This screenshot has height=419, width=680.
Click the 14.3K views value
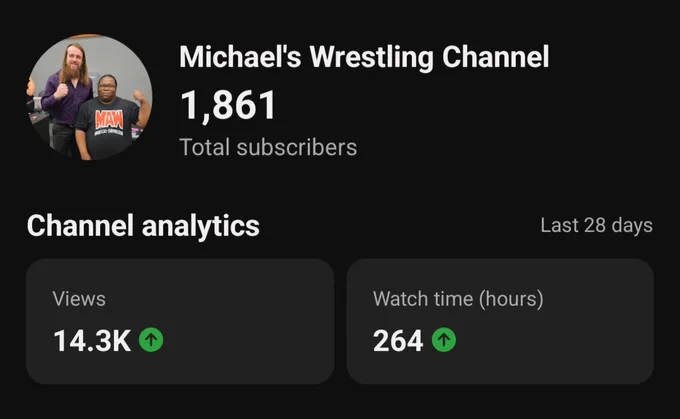pos(92,340)
